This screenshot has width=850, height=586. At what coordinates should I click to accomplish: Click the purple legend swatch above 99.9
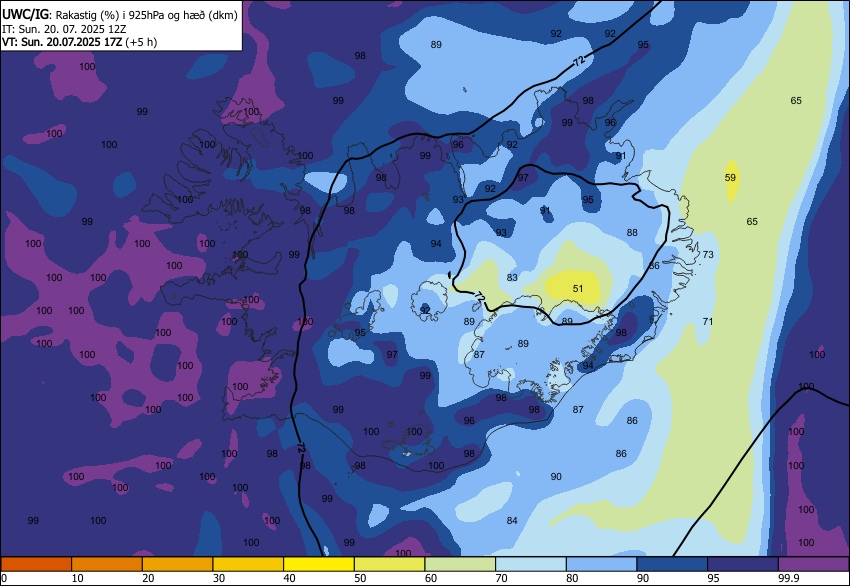point(814,564)
